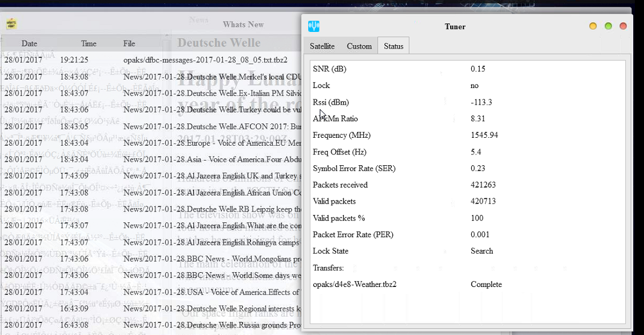
Task: Click time cell 16:43:09
Action: click(x=74, y=308)
